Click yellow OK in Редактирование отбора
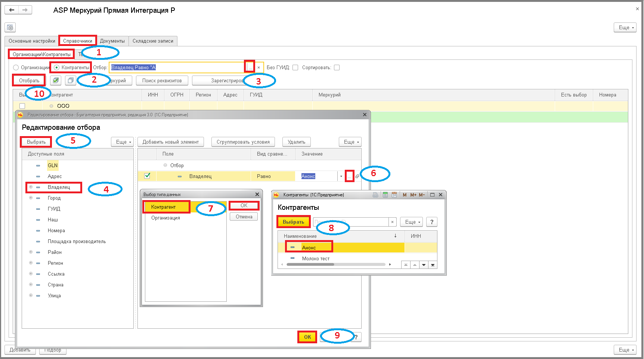 pos(307,337)
